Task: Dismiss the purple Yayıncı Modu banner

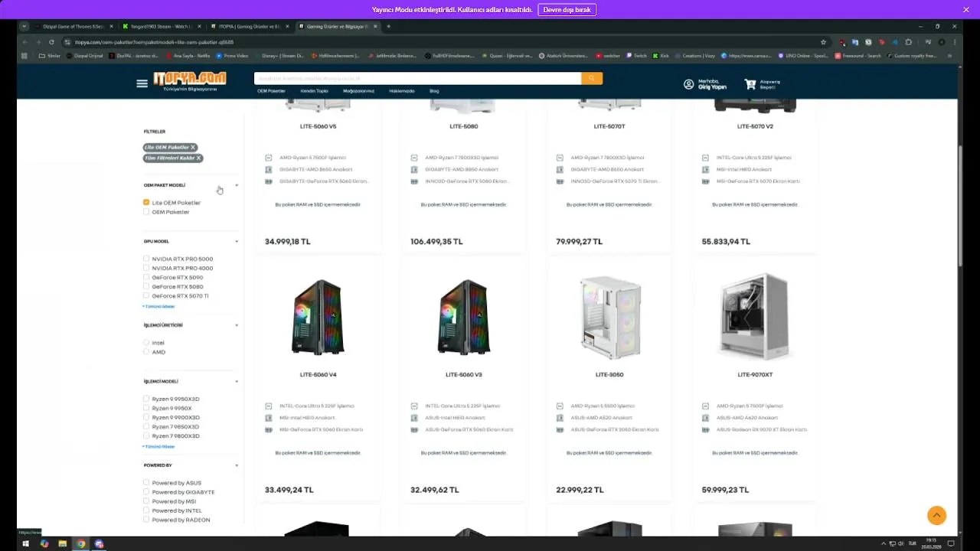Action: point(966,9)
